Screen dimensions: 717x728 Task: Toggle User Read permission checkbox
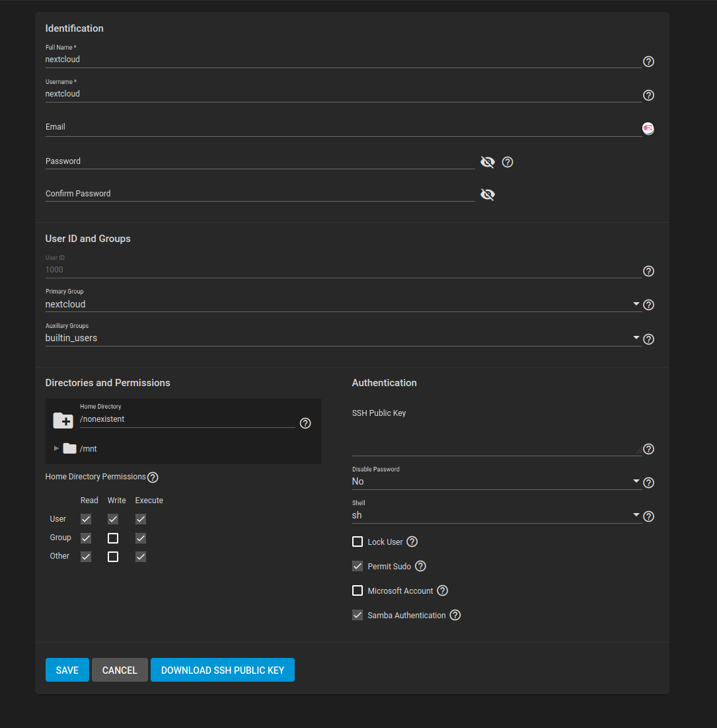pos(86,519)
